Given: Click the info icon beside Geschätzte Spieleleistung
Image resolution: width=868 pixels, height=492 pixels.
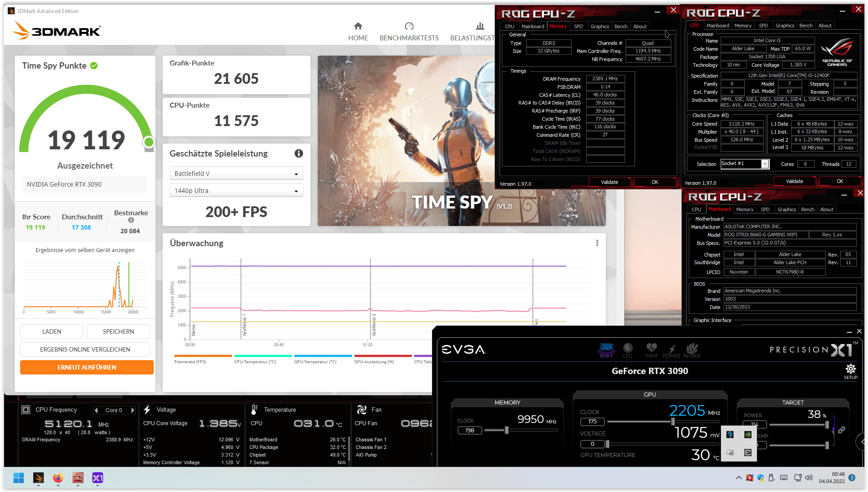Looking at the screenshot, I should 299,153.
